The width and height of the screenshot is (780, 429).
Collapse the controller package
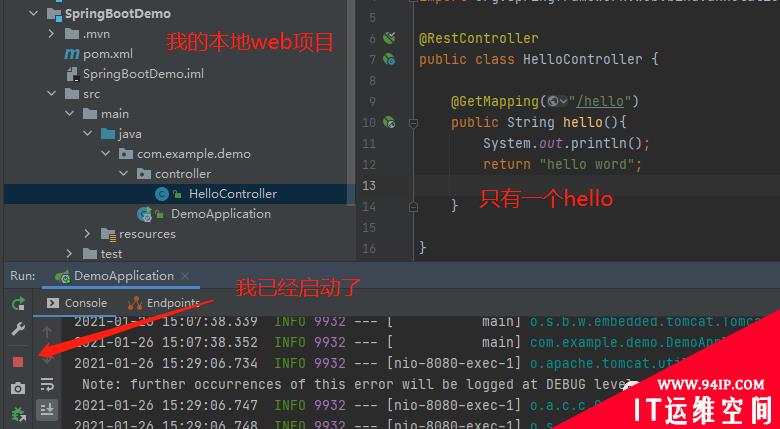123,174
